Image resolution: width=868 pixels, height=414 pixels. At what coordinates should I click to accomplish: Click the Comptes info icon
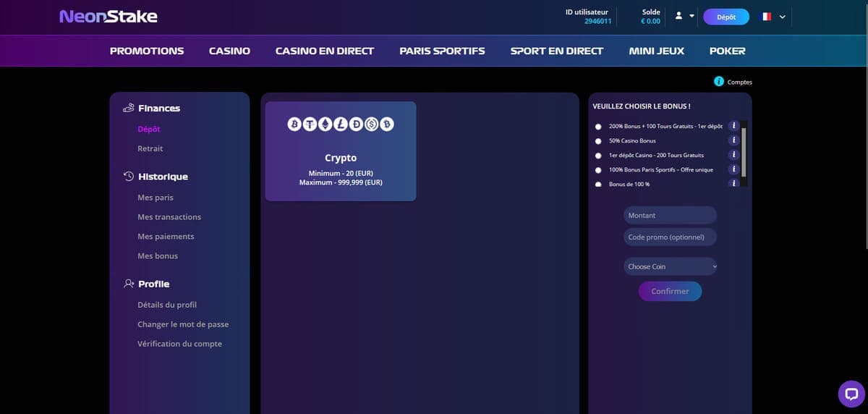pyautogui.click(x=719, y=82)
